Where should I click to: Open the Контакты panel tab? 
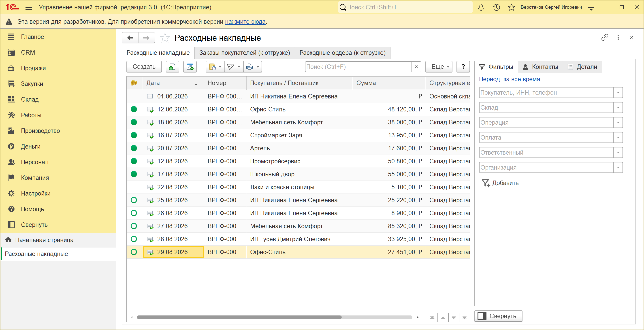pos(540,67)
